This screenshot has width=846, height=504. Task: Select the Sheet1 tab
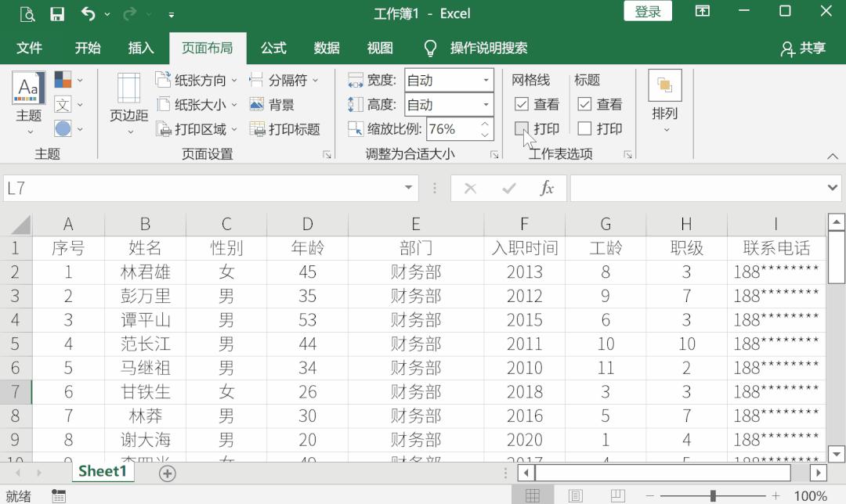[103, 472]
